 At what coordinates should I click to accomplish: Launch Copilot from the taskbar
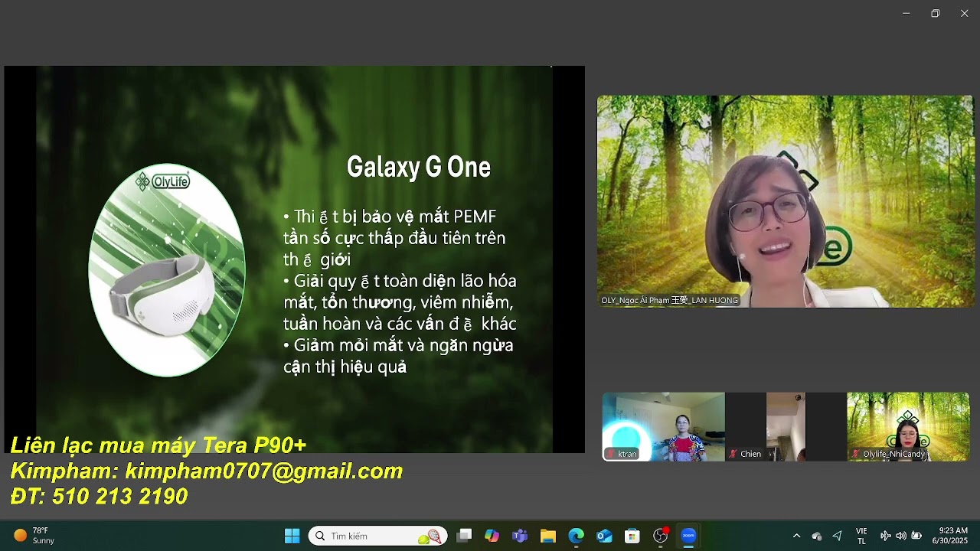492,536
